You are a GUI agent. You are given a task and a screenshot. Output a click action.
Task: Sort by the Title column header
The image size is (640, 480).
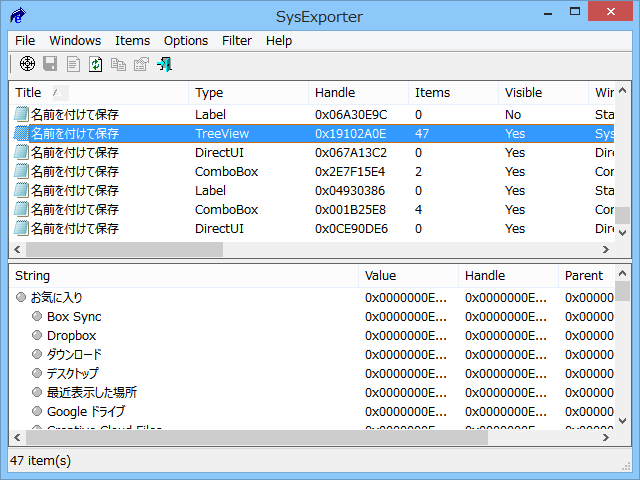pyautogui.click(x=98, y=93)
